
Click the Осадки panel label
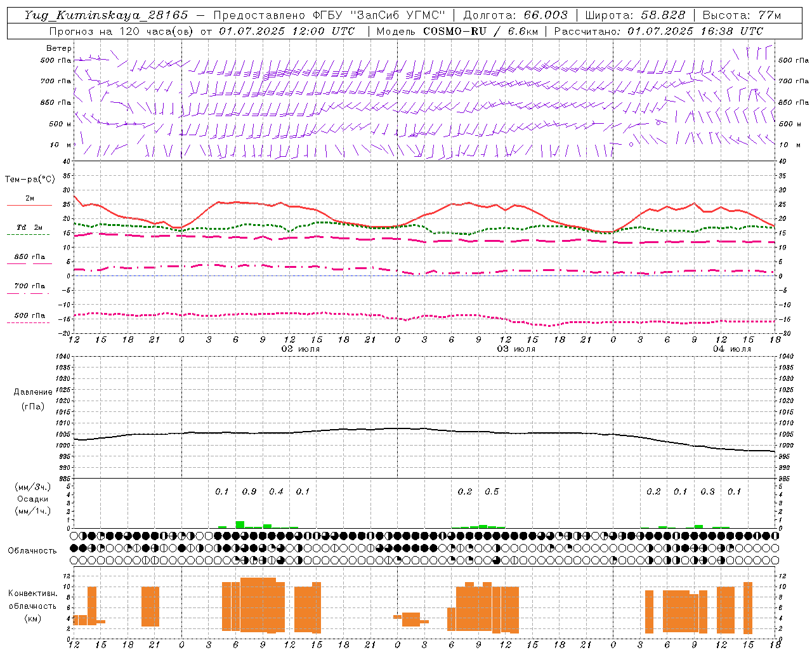tap(33, 499)
